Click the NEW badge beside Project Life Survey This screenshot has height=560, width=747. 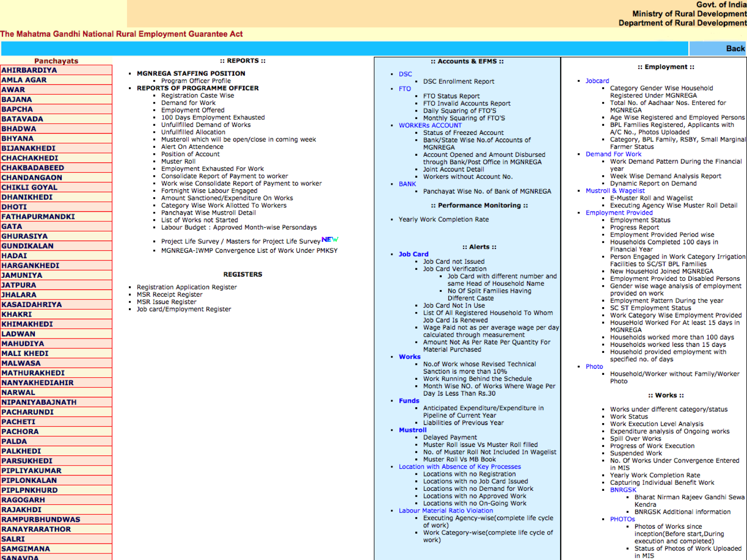tap(330, 239)
